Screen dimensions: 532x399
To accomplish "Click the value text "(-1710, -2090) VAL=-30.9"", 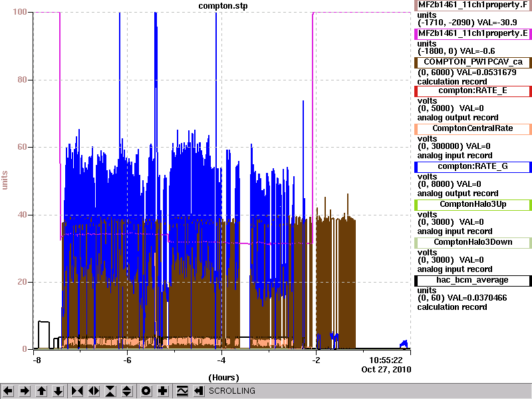I will point(467,23).
